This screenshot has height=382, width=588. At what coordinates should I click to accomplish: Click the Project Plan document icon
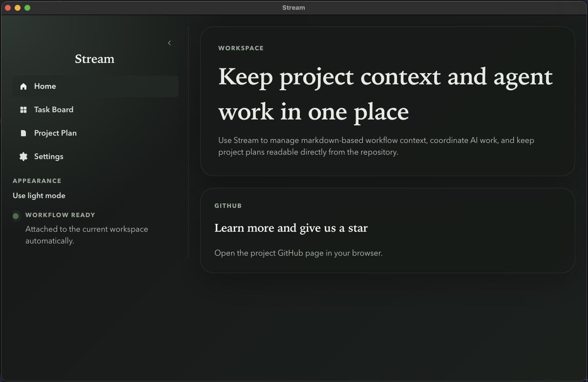pyautogui.click(x=23, y=133)
